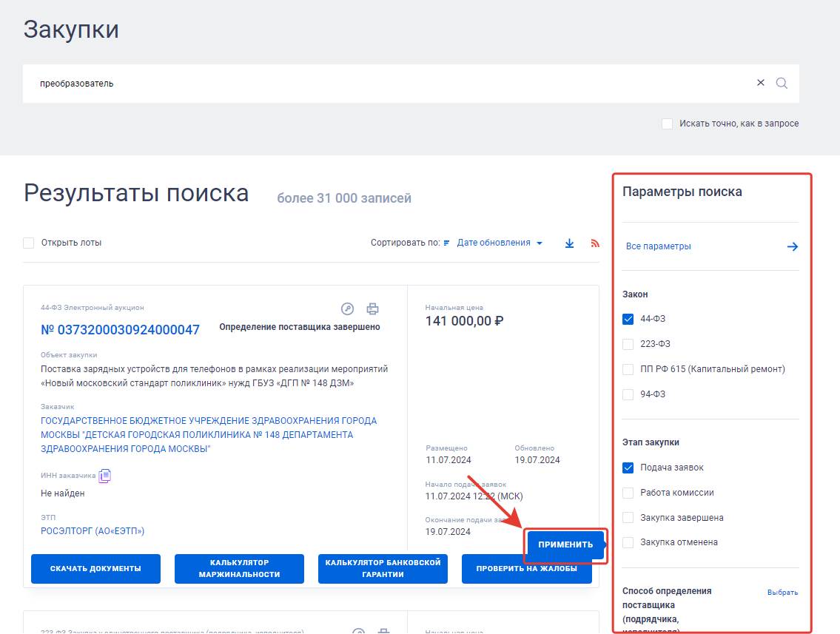Open all parameters via the arrow icon
Screen dimensions: 840x634
(x=793, y=246)
